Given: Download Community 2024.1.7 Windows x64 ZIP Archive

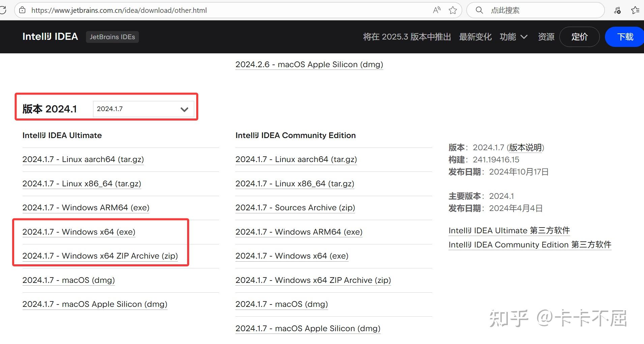Looking at the screenshot, I should (x=313, y=280).
